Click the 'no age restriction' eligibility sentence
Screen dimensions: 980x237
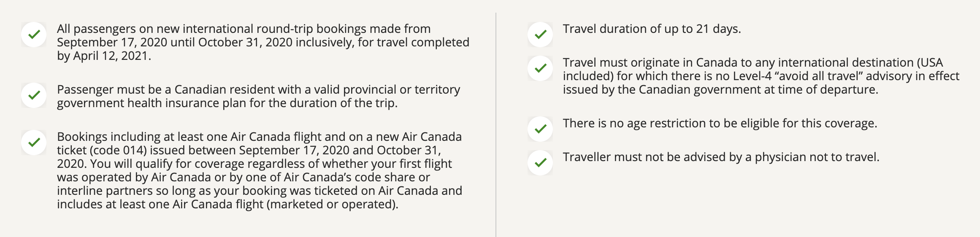point(720,123)
